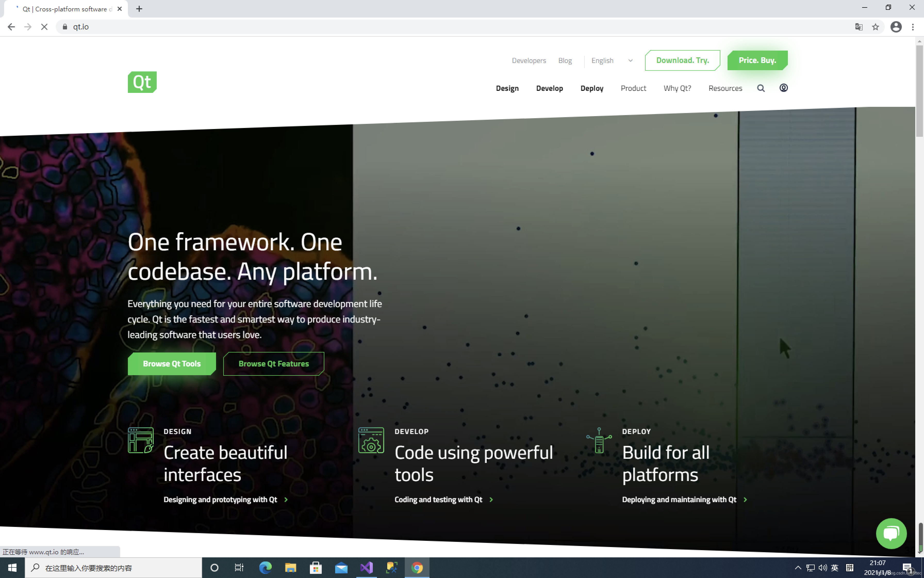924x578 pixels.
Task: Open Cortana circle in taskbar
Action: point(214,568)
